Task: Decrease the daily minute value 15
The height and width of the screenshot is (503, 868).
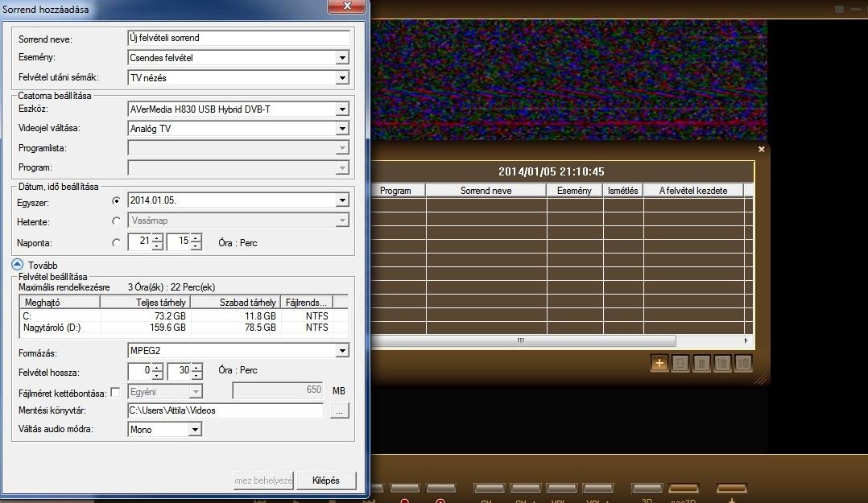Action: [x=196, y=245]
